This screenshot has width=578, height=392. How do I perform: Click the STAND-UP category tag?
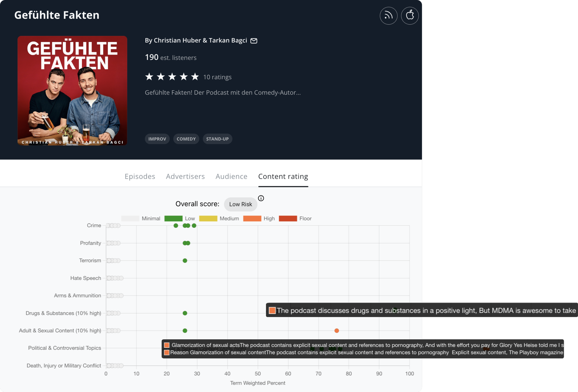pyautogui.click(x=217, y=139)
